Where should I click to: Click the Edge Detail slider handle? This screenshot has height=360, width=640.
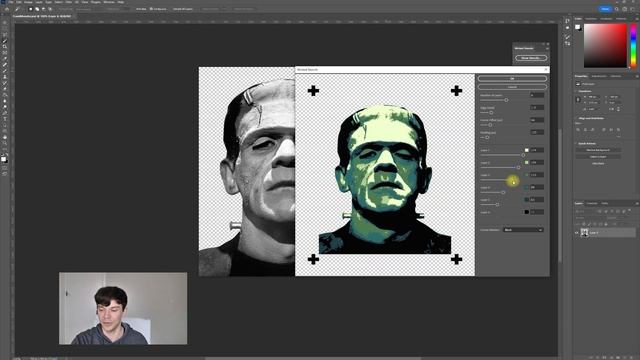(x=491, y=113)
